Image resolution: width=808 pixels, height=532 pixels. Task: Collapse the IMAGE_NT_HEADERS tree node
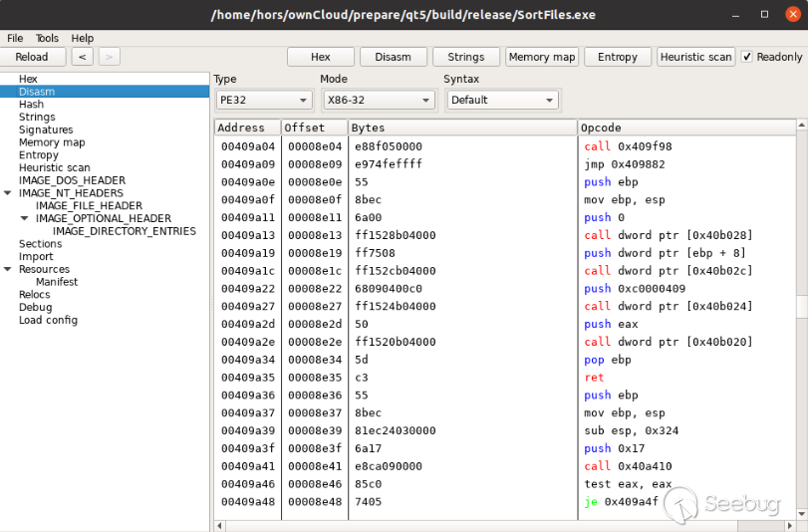[8, 193]
